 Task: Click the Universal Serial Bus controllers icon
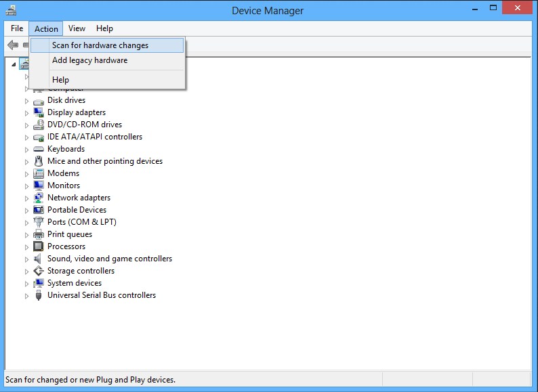39,295
